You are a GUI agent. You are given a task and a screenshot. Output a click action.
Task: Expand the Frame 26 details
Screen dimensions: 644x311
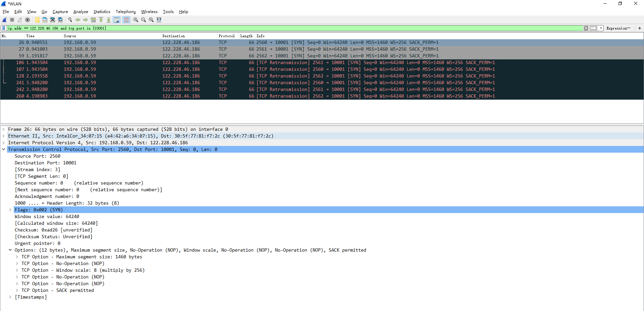tap(4, 129)
